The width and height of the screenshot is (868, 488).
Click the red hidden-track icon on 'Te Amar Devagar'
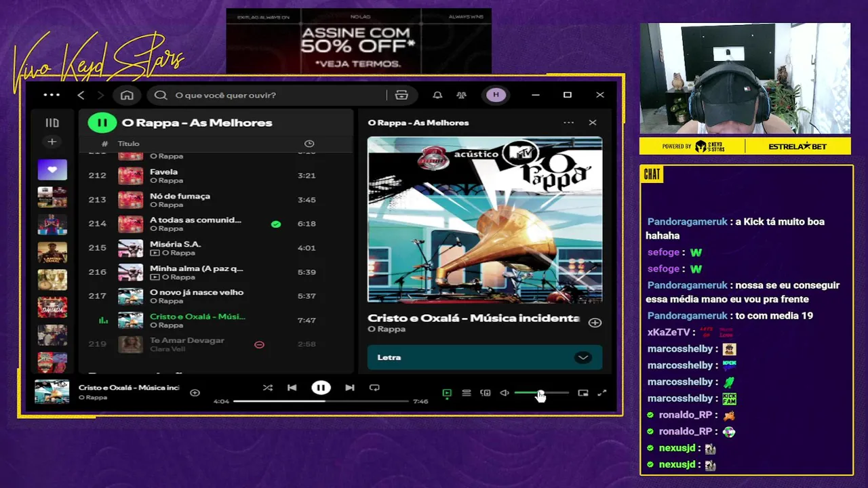(259, 344)
